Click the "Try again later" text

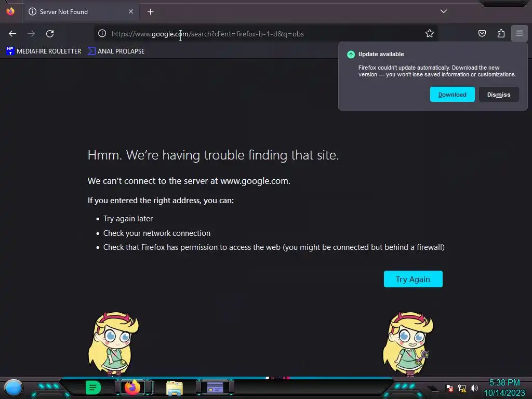tap(128, 219)
